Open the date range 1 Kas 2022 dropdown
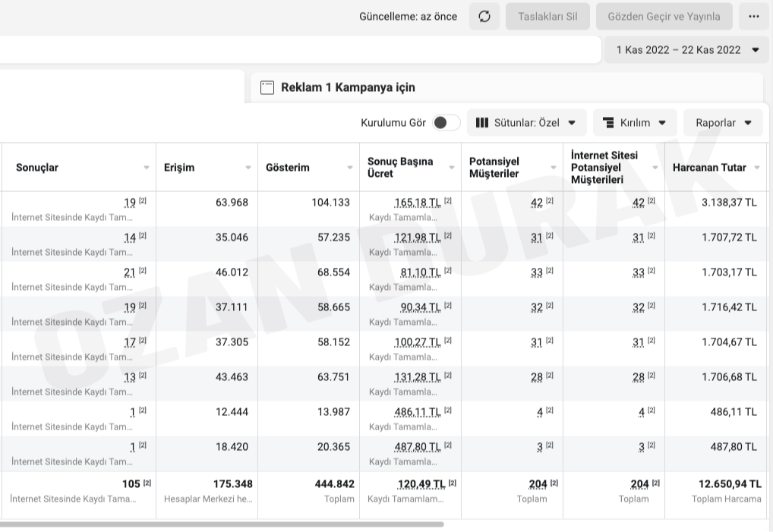Screen dimensions: 773x532 coord(686,50)
